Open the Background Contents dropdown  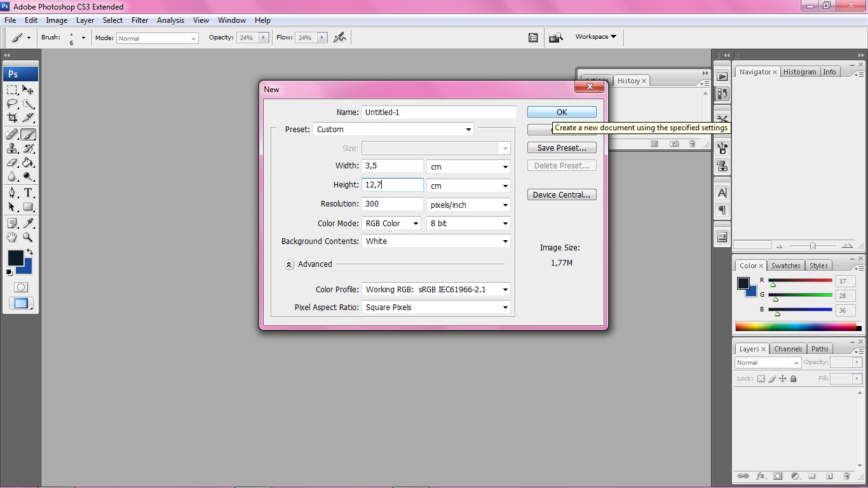click(x=436, y=241)
